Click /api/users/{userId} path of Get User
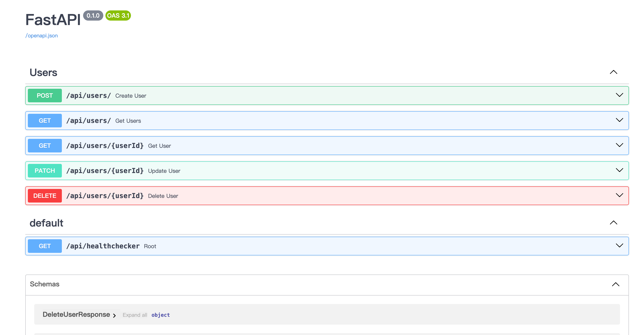Image resolution: width=644 pixels, height=335 pixels. [x=105, y=146]
